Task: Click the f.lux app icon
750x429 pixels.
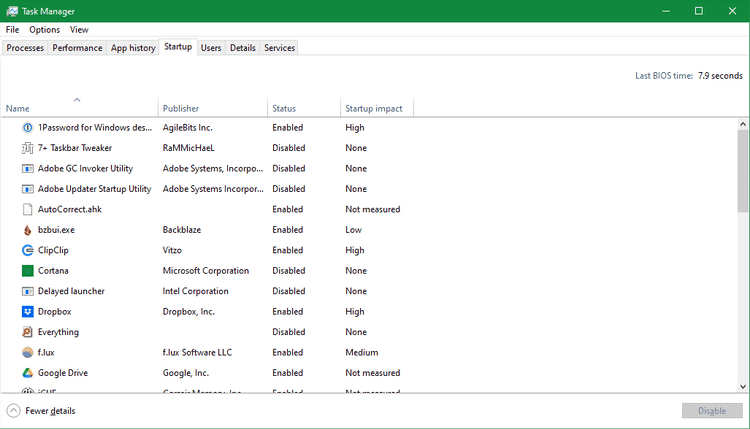Action: point(28,352)
